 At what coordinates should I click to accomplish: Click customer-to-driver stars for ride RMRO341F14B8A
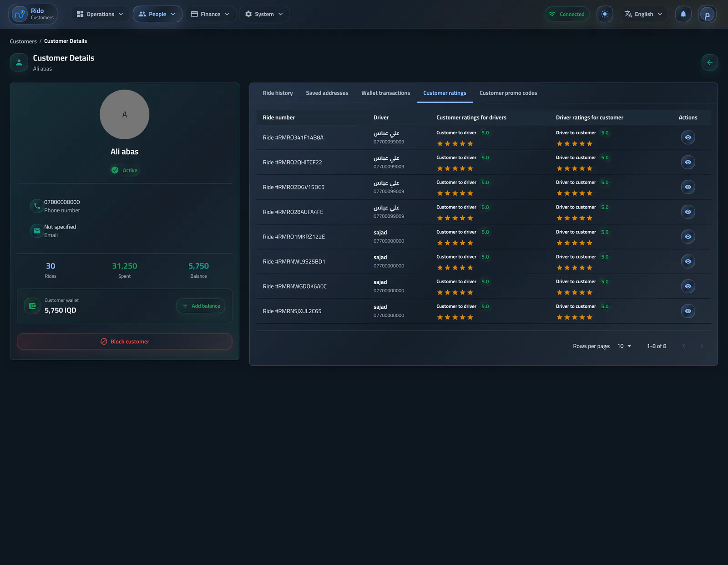pyautogui.click(x=455, y=144)
